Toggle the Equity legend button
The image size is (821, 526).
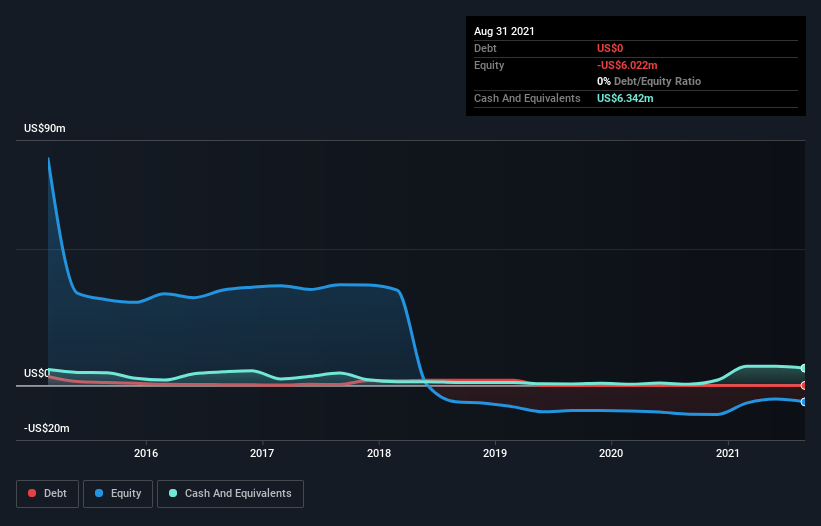click(118, 494)
